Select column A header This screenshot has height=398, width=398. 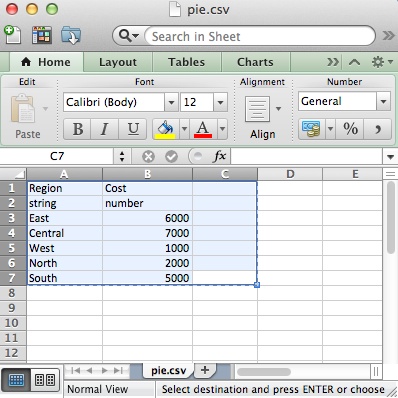[x=64, y=174]
